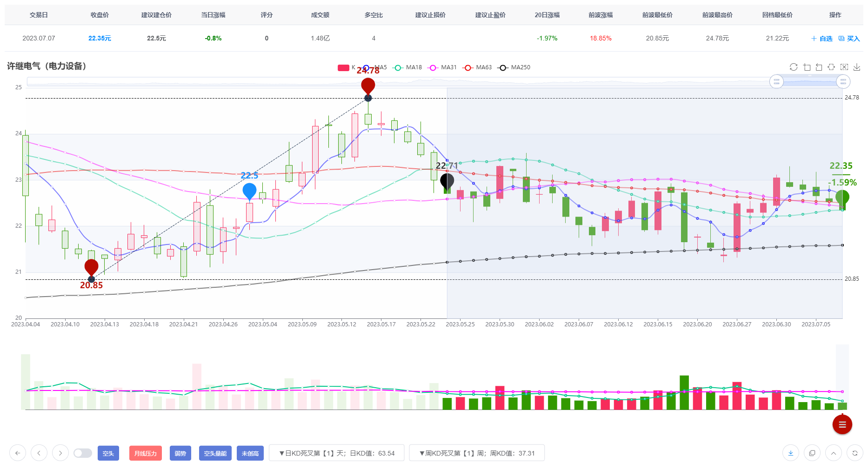The width and height of the screenshot is (868, 463).
Task: Show next stock with chevron-right button
Action: pos(60,453)
